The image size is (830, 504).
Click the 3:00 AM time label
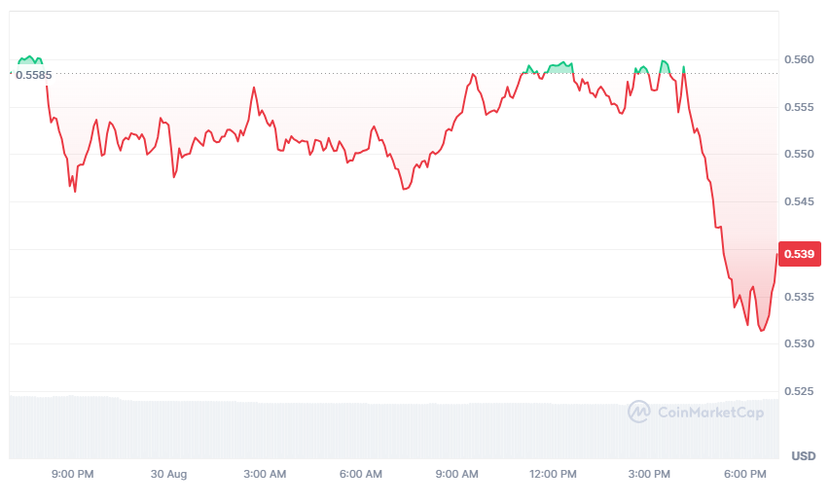click(265, 474)
